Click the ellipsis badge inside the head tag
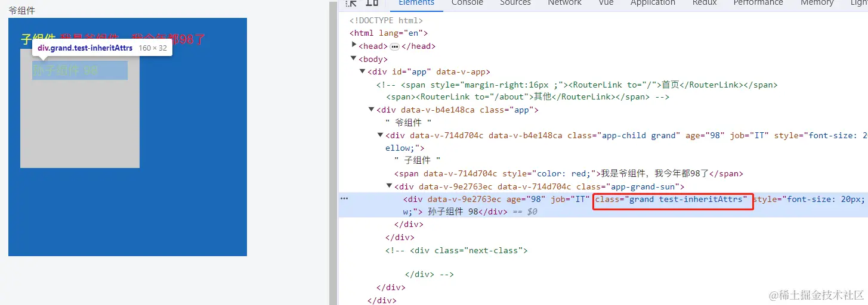 tap(395, 46)
